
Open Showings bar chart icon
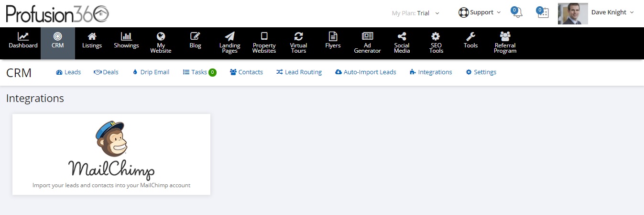(126, 36)
